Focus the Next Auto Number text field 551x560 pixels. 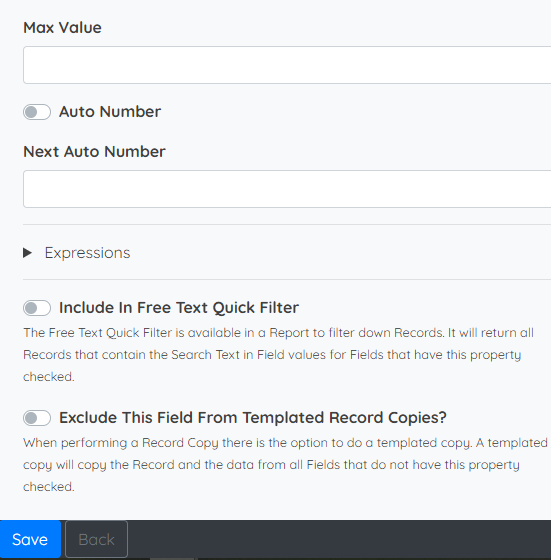click(x=287, y=189)
